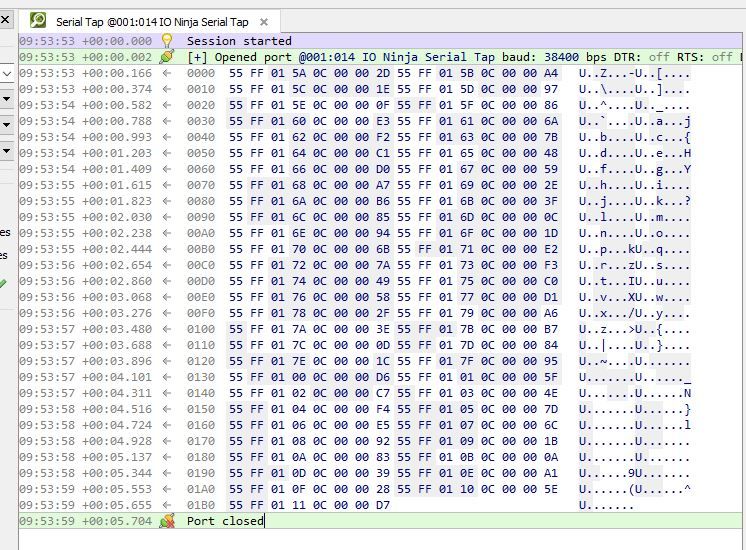Click offset label 0140
This screenshot has width=746, height=550.
[201, 393]
